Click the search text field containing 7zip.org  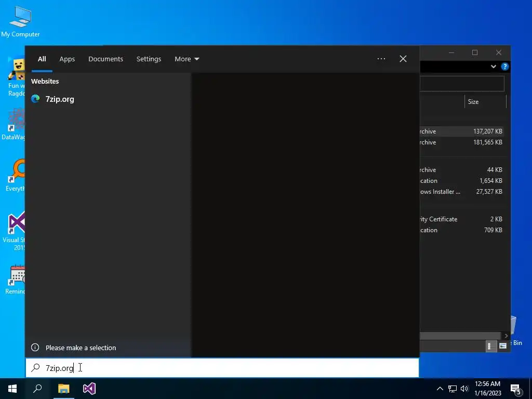tap(222, 368)
